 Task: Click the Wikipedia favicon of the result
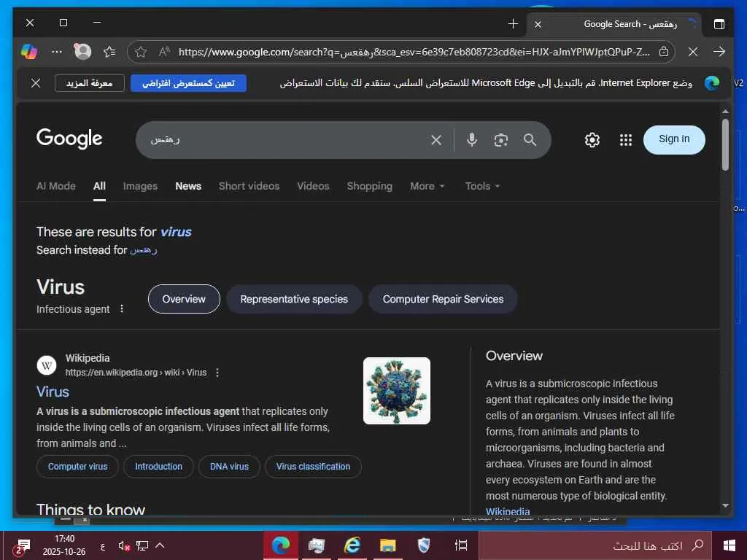tap(47, 365)
